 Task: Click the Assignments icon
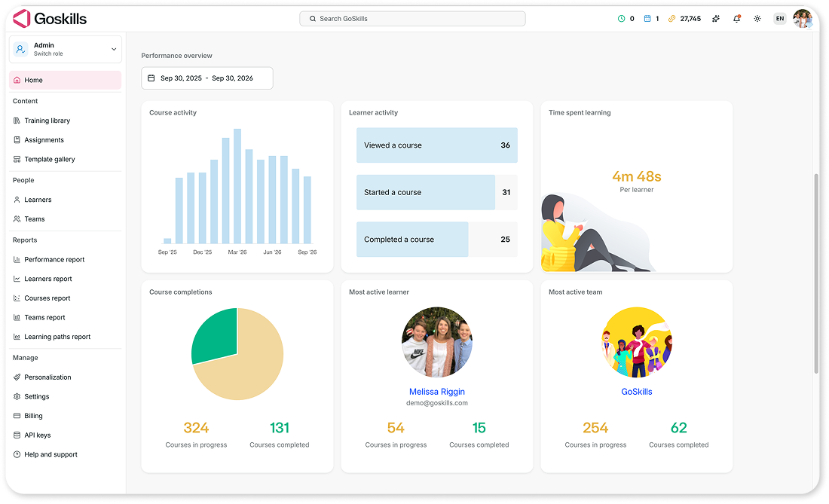click(x=17, y=140)
